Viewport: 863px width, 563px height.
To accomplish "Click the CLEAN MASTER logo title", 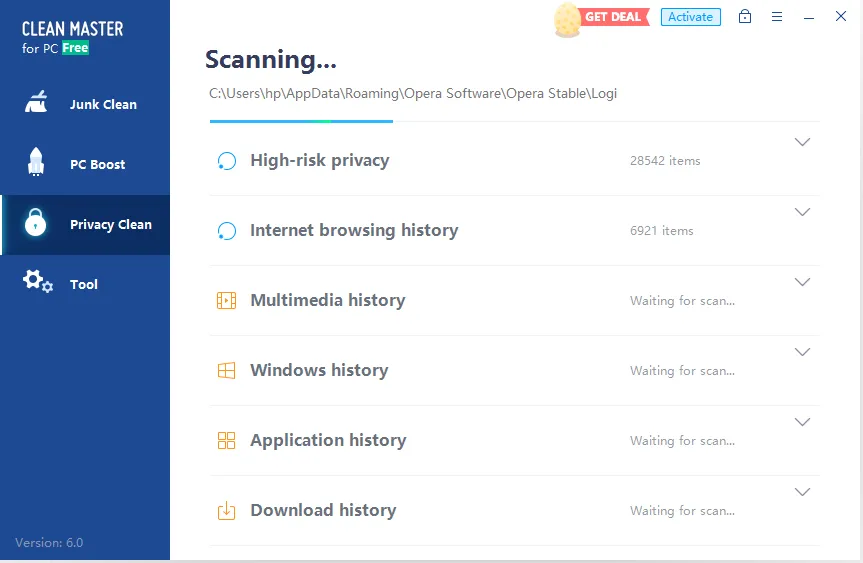I will point(73,29).
